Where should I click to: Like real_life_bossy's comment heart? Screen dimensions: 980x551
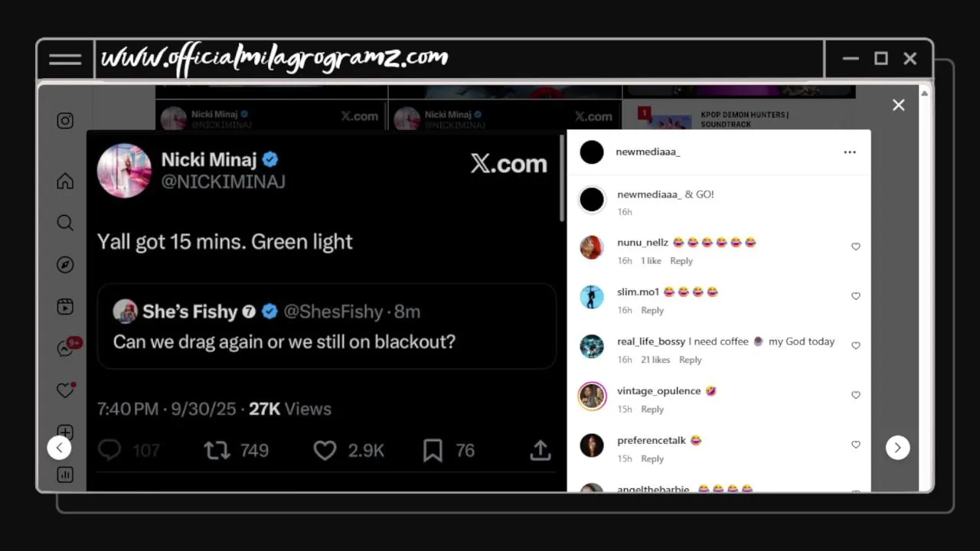856,345
